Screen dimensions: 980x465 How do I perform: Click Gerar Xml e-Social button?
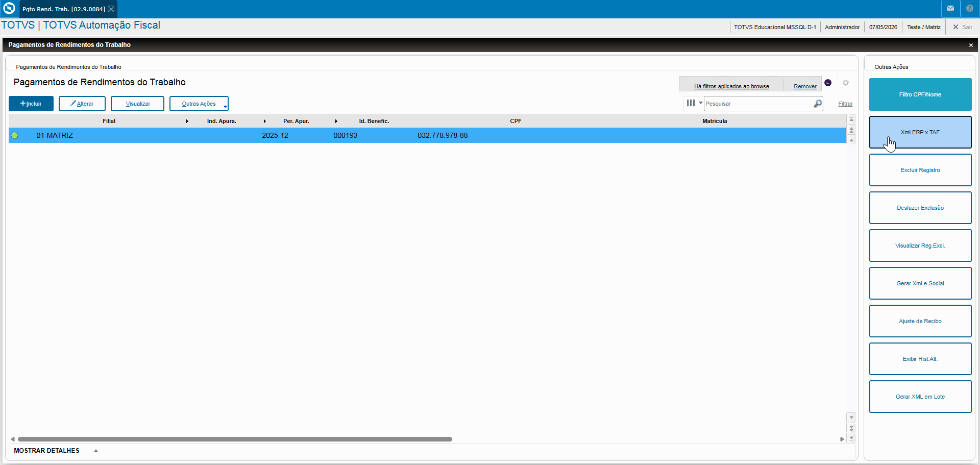pos(920,283)
